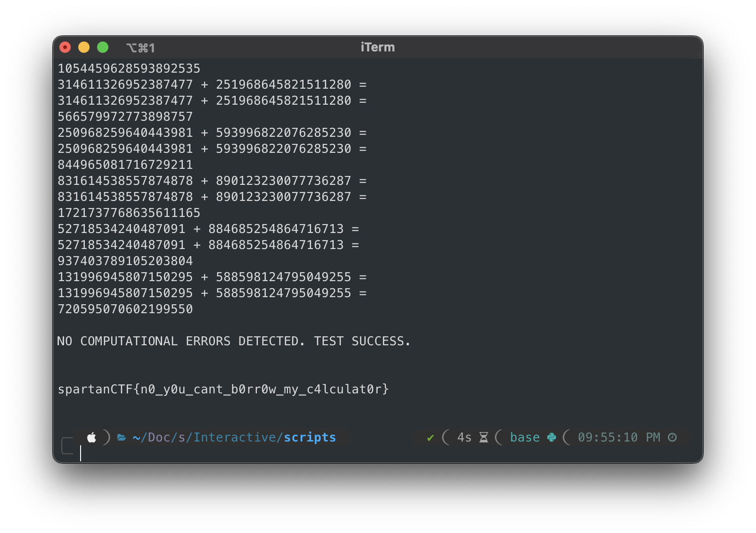Click the ⌥⌘1 window shortcut indicator
Viewport: 756px width, 533px height.
tap(140, 48)
